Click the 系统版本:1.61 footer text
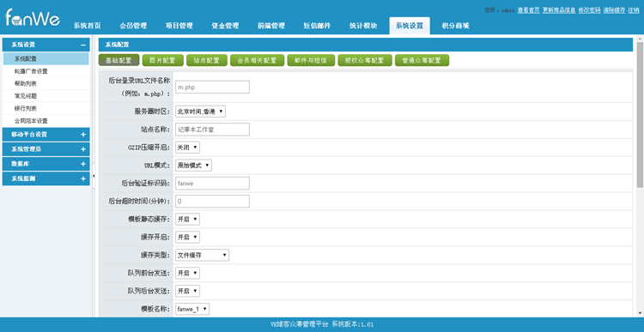The width and height of the screenshot is (644, 332). pos(352,324)
